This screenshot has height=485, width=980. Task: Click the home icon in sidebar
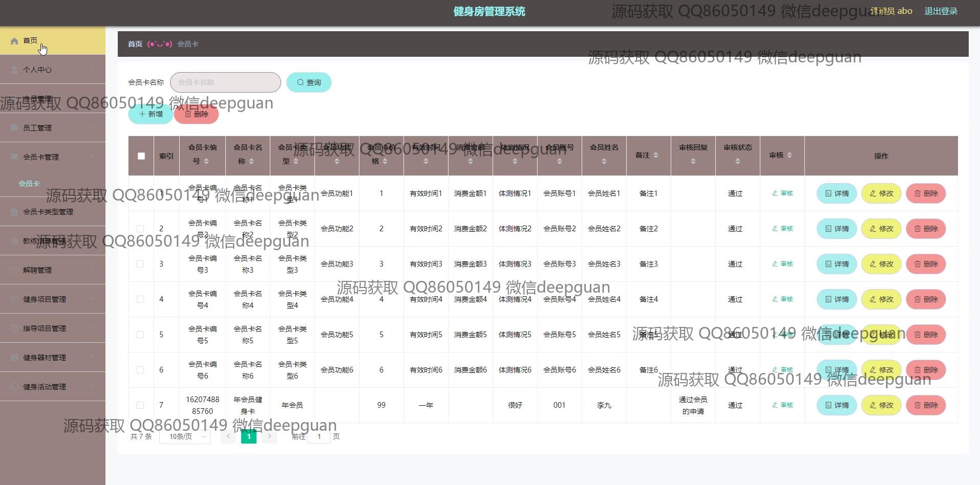(x=14, y=41)
